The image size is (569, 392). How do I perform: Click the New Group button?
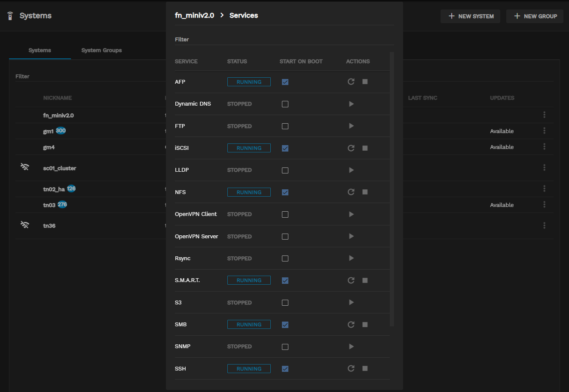(x=535, y=16)
